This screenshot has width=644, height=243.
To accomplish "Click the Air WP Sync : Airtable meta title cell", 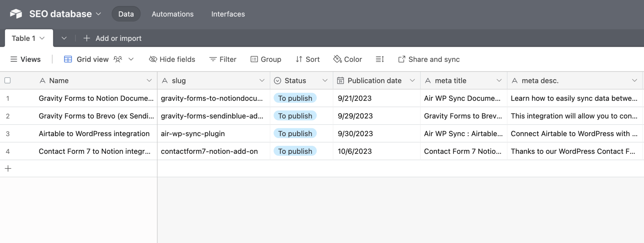I will point(464,133).
